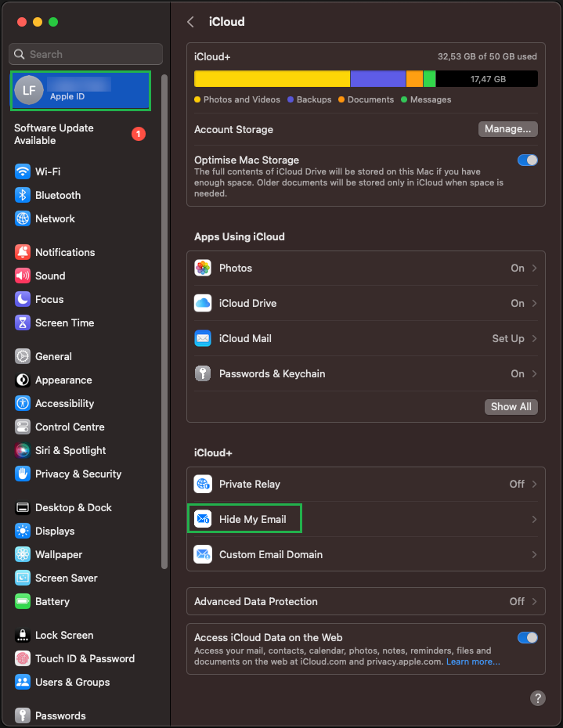563x728 pixels.
Task: Expand Private Relay row chevron
Action: 534,484
